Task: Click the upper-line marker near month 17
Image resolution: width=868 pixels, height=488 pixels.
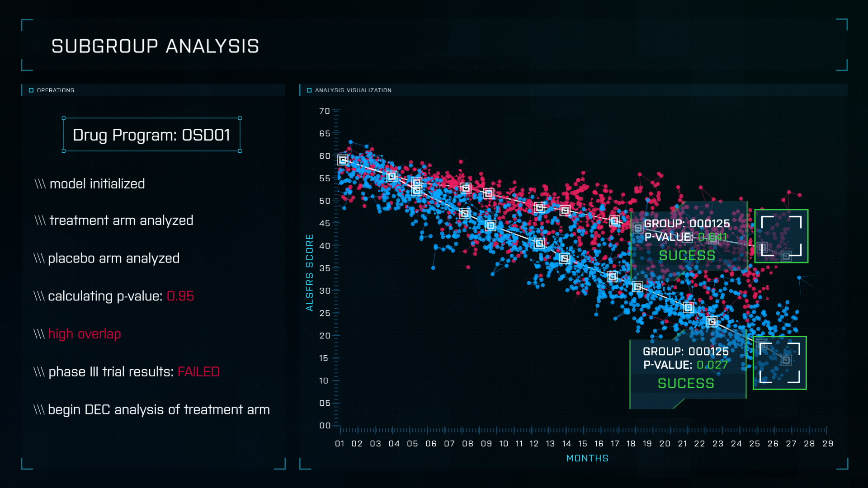Action: click(614, 221)
